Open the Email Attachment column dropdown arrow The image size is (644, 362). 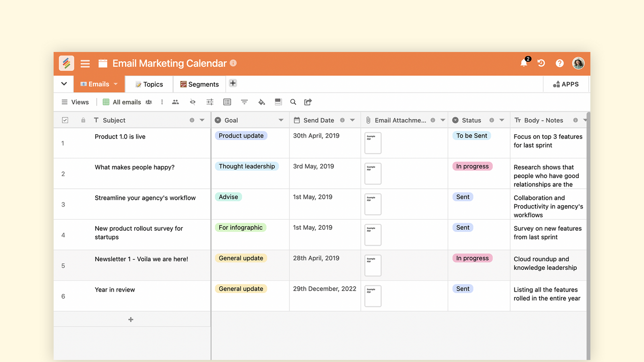click(443, 120)
